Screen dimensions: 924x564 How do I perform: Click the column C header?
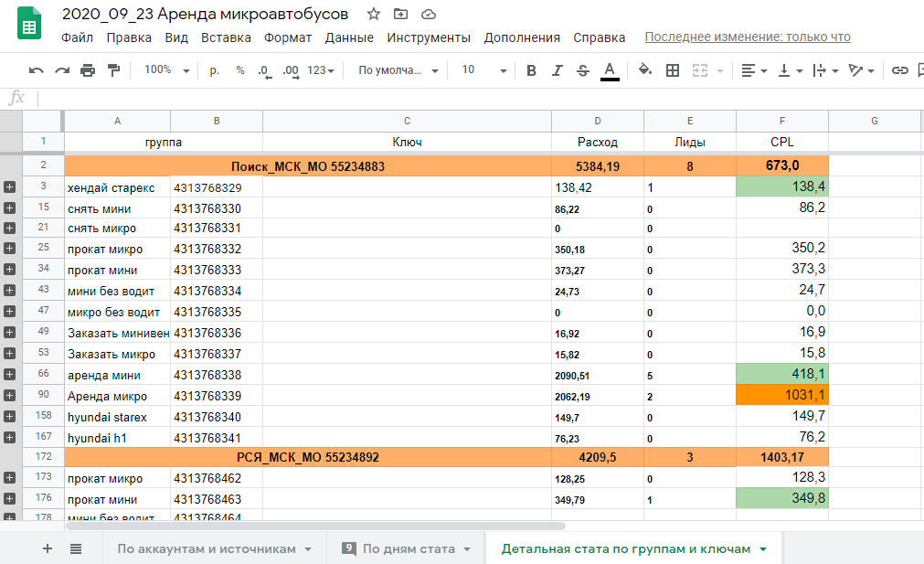coord(407,121)
